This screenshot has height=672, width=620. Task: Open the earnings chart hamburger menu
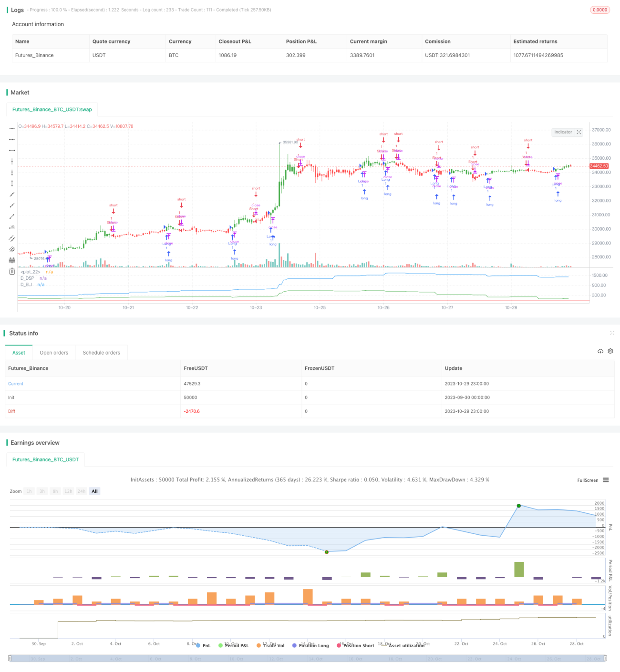pyautogui.click(x=606, y=480)
